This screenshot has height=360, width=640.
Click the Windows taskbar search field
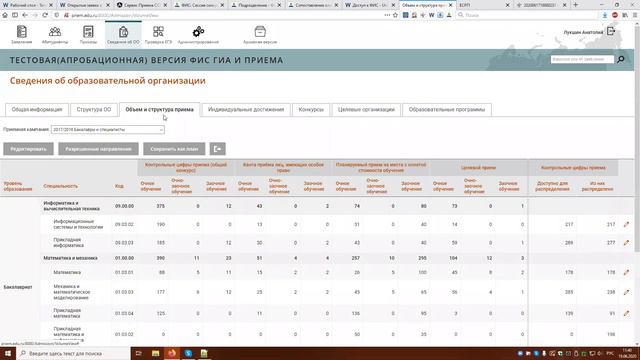click(73, 353)
